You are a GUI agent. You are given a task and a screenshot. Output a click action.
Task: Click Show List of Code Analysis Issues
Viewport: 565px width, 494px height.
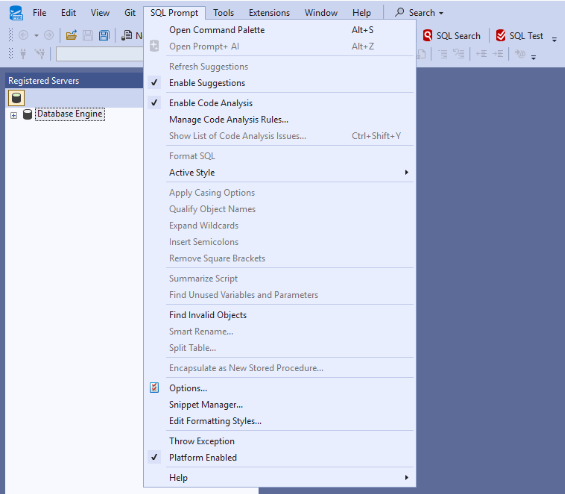coord(279,136)
